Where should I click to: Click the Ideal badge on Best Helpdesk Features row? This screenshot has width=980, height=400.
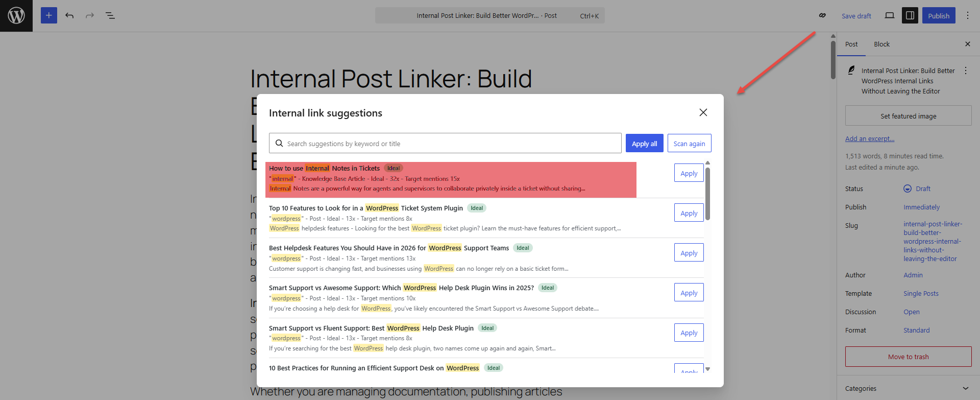[523, 248]
